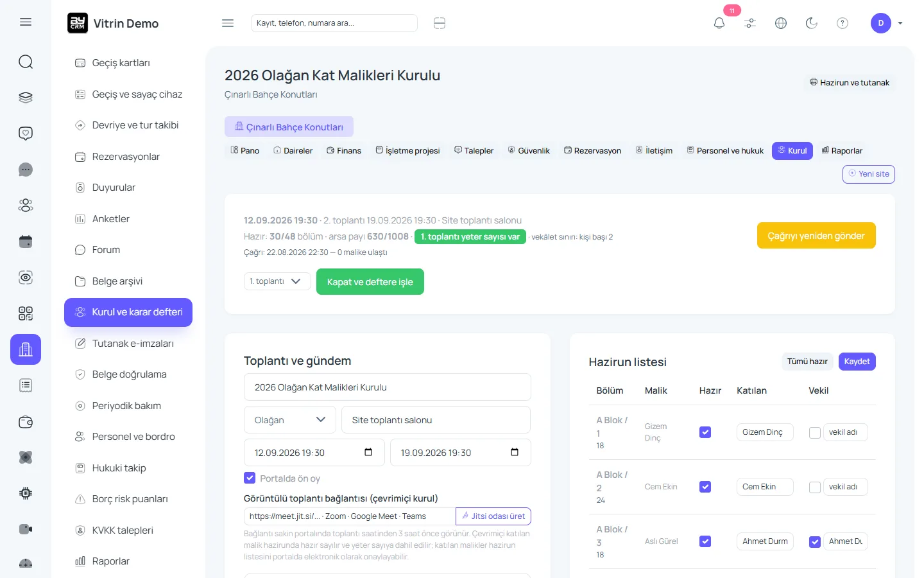Screen dimensions: 924x578
Task: Click Jitsi odası üret button
Action: pyautogui.click(x=493, y=516)
